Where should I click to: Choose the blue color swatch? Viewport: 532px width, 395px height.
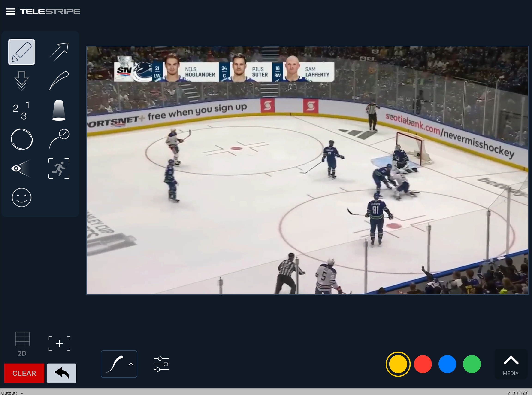pos(447,364)
